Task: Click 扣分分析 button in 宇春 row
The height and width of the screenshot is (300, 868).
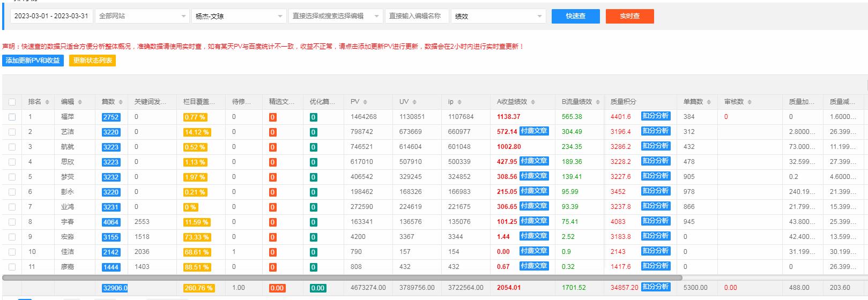Action: coord(656,221)
